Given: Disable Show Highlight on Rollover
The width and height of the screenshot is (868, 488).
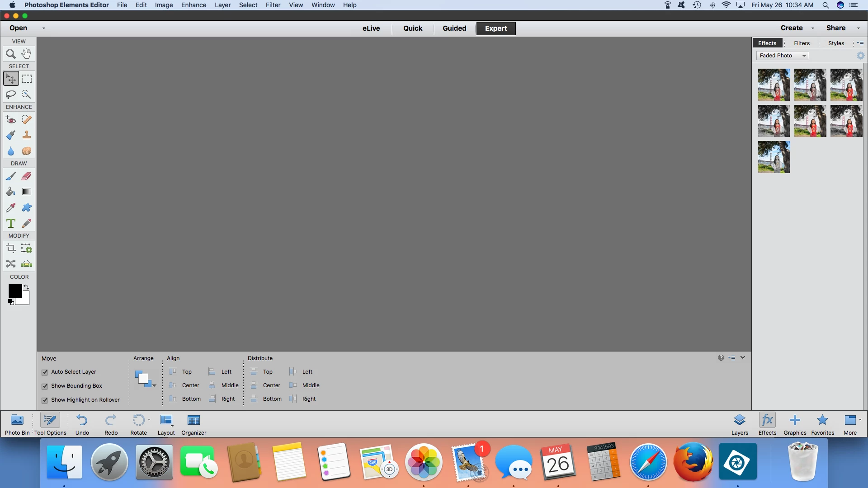Looking at the screenshot, I should coord(45,400).
